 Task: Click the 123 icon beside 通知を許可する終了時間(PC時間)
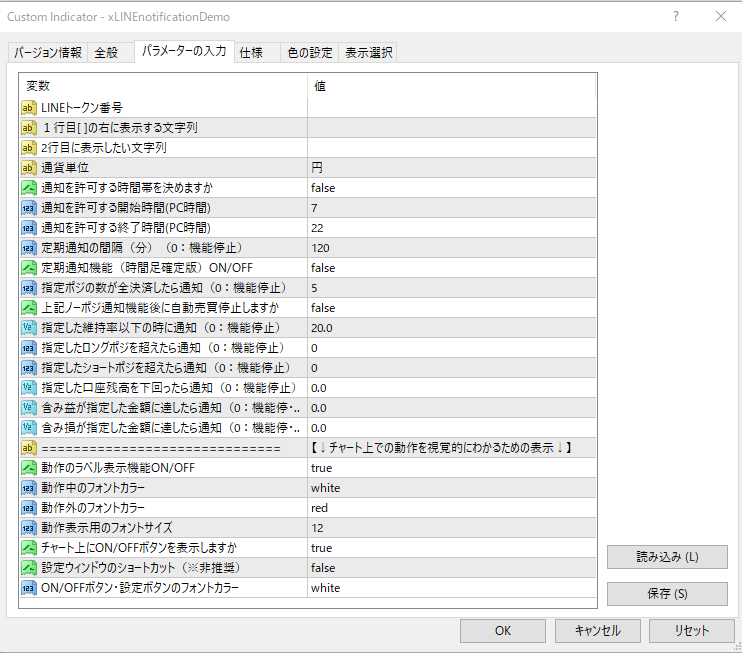click(x=28, y=228)
